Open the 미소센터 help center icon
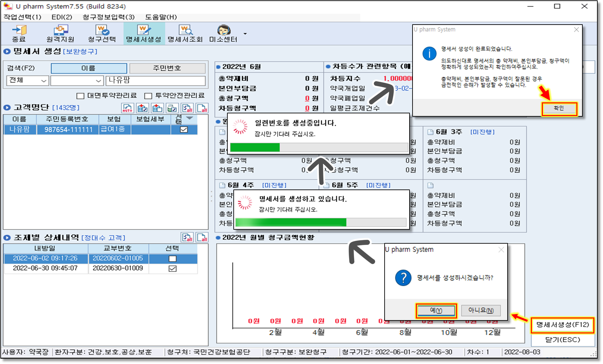 [x=223, y=34]
